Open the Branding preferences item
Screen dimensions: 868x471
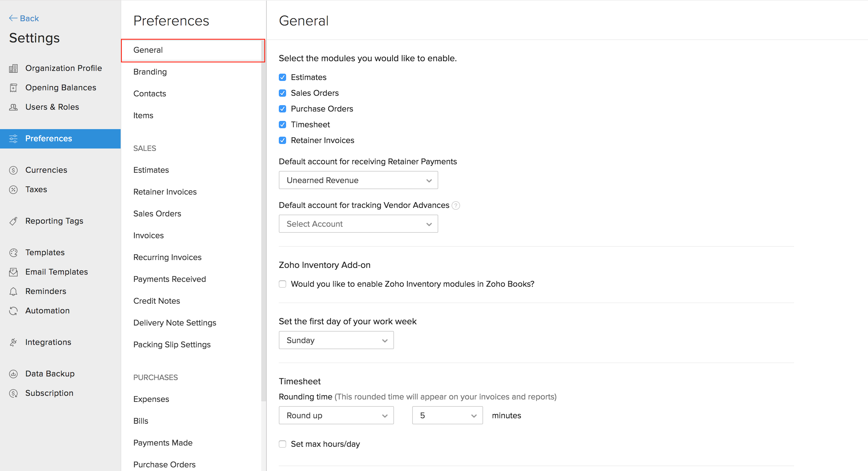150,72
